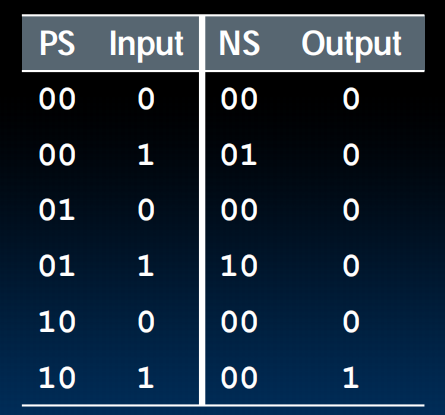Select NS value 00 in last row
This screenshot has height=415, width=445.
239,378
